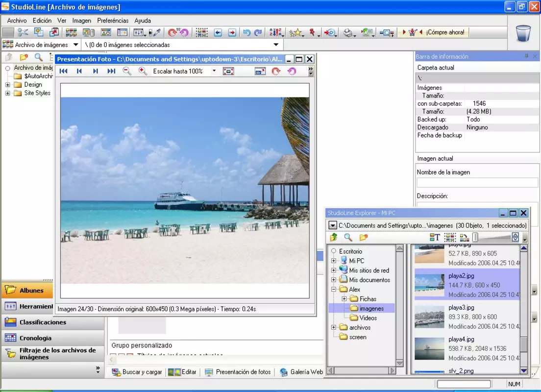This screenshot has height=392, width=541.
Task: Open the Imagen menu
Action: point(82,21)
